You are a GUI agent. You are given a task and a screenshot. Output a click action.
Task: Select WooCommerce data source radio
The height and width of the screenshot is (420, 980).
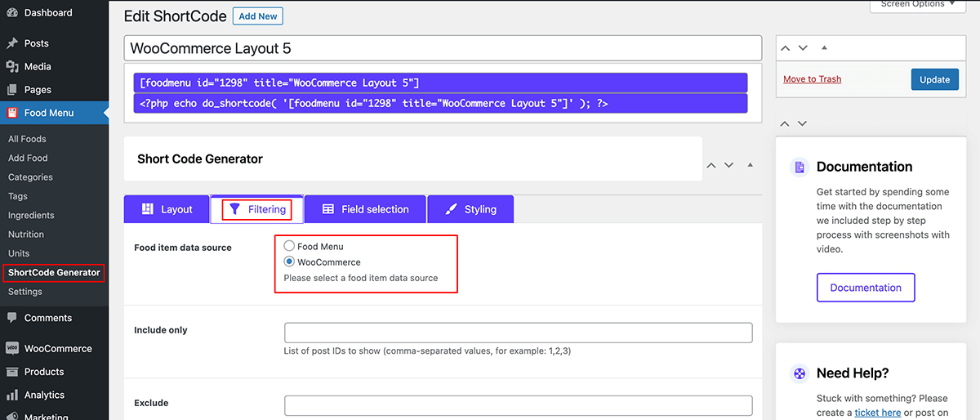point(289,262)
